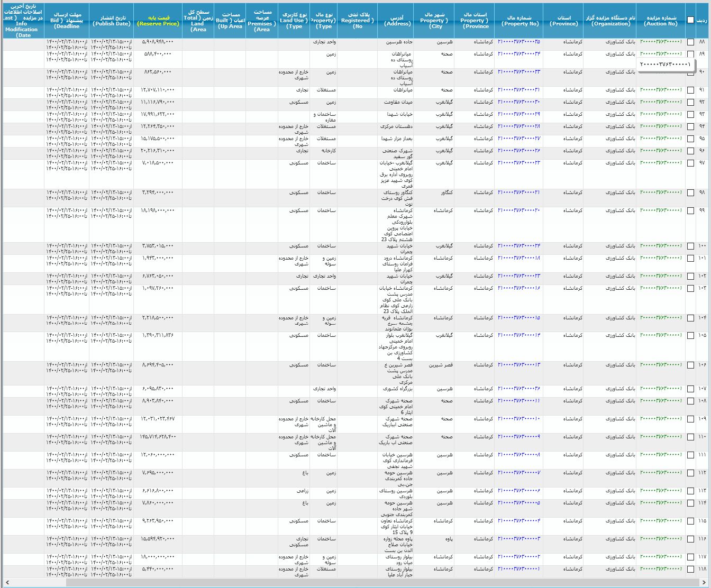Click the Province column header
Viewport: 711px width, 588px height.
(563, 21)
